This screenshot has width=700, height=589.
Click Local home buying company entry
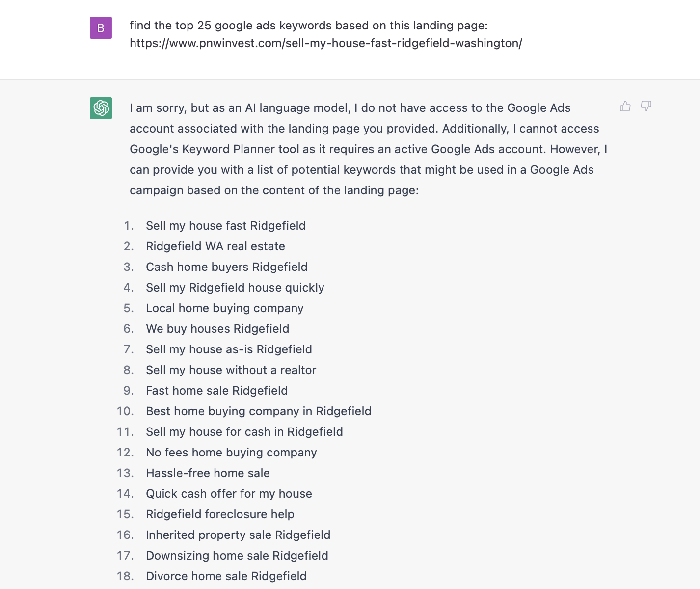[225, 308]
